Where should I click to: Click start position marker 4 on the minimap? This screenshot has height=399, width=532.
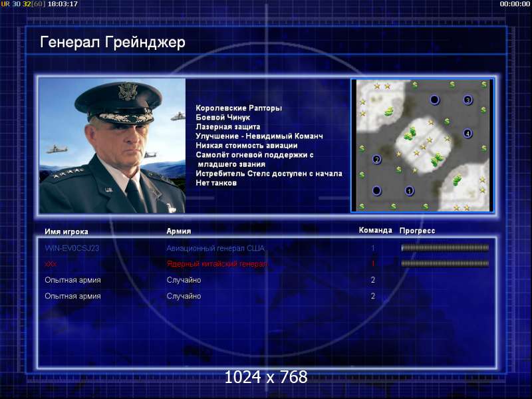pyautogui.click(x=467, y=134)
